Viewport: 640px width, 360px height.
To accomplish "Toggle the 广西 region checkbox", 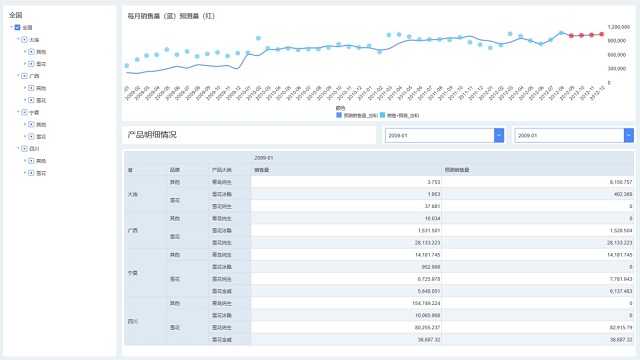I will [24, 76].
